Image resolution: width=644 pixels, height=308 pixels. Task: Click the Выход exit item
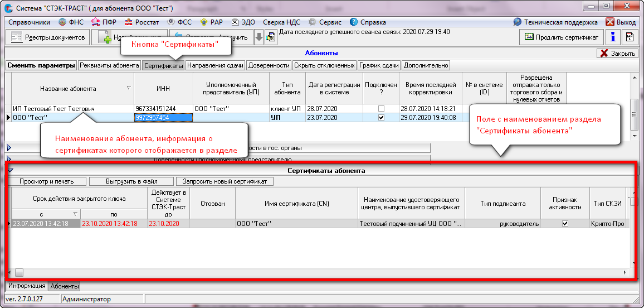click(x=621, y=22)
